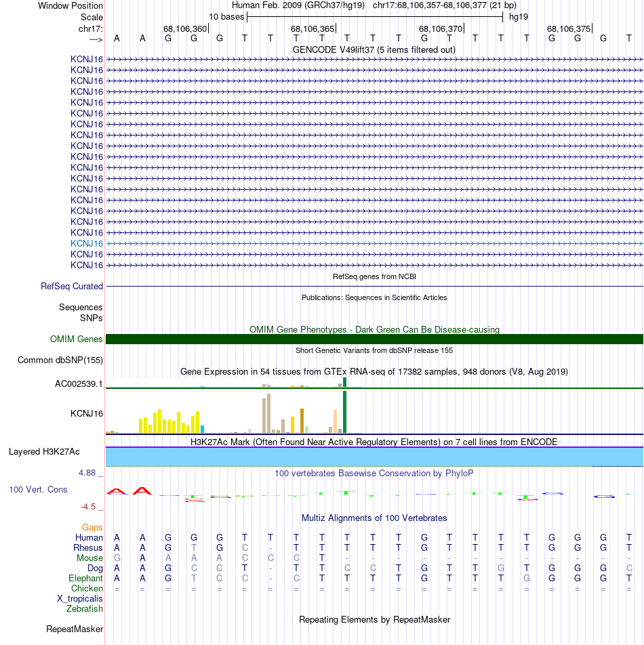
Task: Open the Publications: Sequences in Scientific Articles title
Action: 374,297
